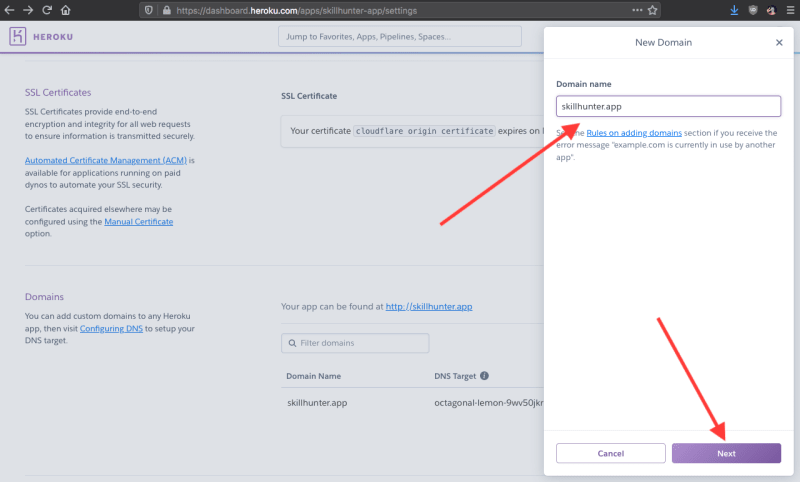Click the magnifier icon in Filter domains
This screenshot has height=482, width=800.
[292, 343]
